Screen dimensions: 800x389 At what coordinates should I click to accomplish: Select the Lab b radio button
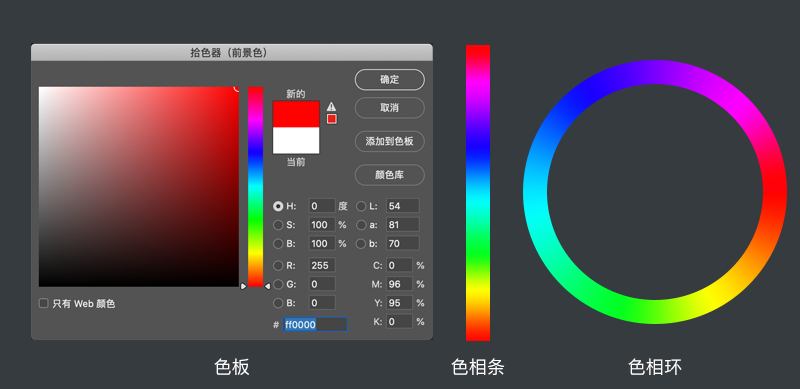(361, 244)
